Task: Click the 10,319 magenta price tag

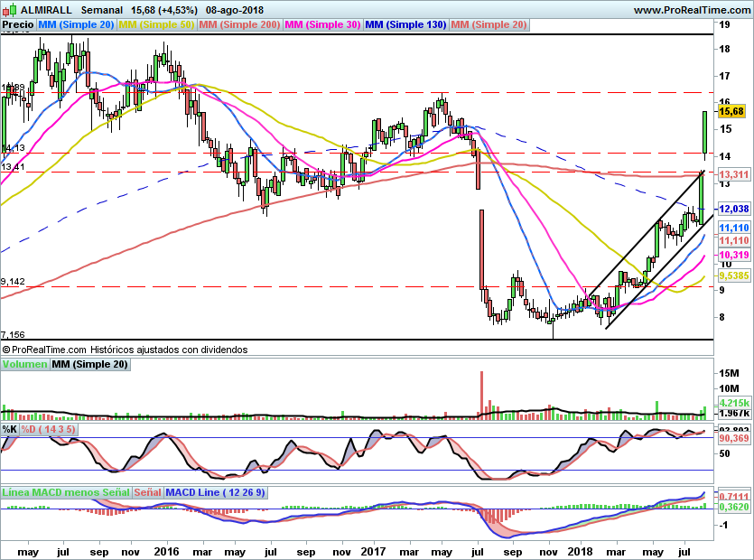Action: [x=734, y=255]
